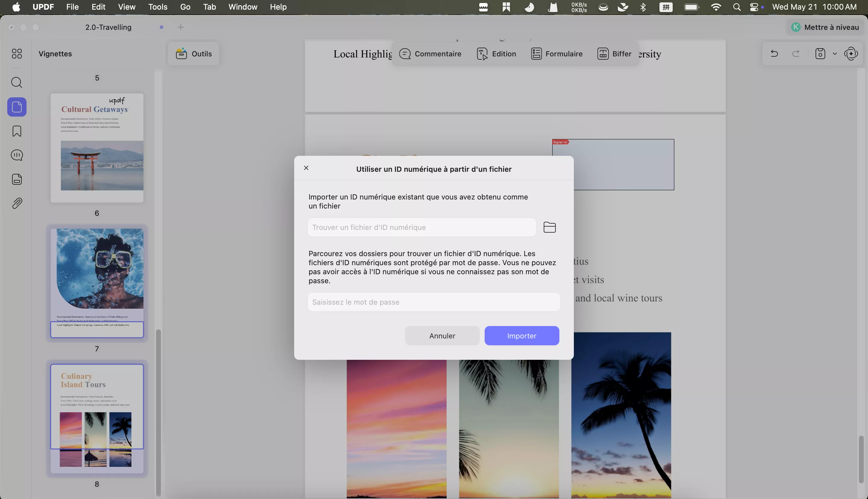Open the Window menu
The image size is (868, 499).
tap(243, 7)
